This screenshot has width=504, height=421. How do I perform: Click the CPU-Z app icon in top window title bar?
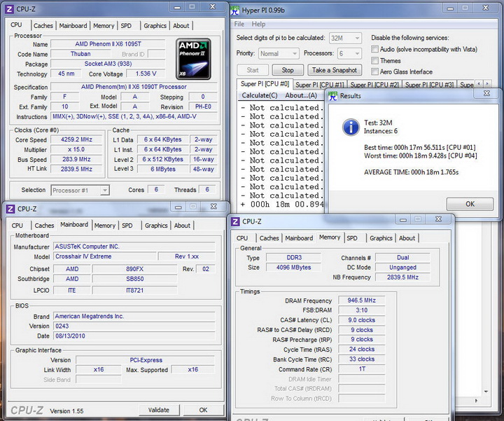(x=9, y=9)
